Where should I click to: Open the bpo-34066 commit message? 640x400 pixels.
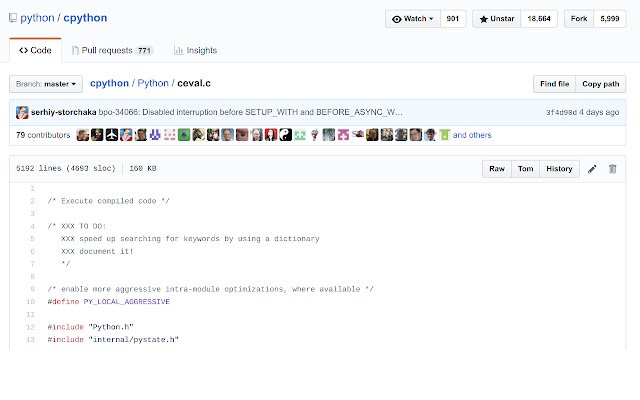[x=251, y=112]
